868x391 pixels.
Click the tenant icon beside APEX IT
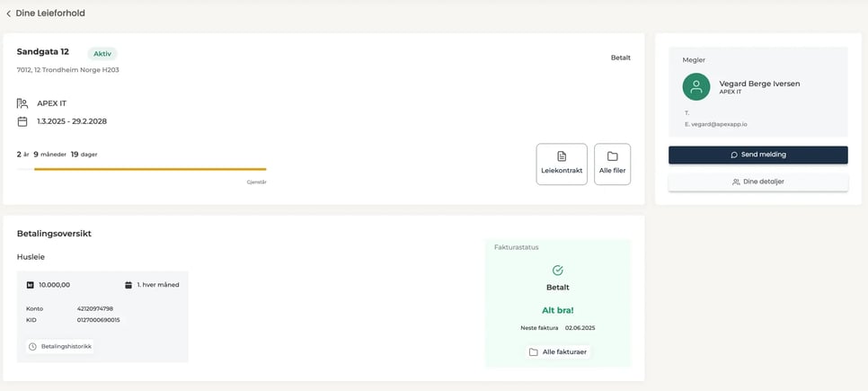pyautogui.click(x=22, y=103)
